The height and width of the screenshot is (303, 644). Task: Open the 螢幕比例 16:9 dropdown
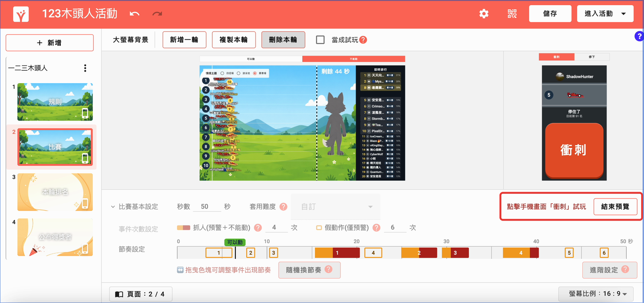click(x=596, y=294)
